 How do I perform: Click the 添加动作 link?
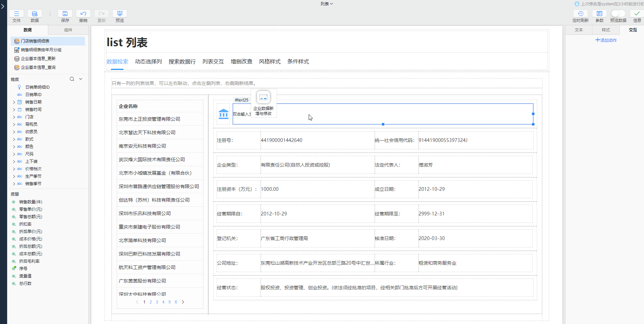(x=606, y=40)
